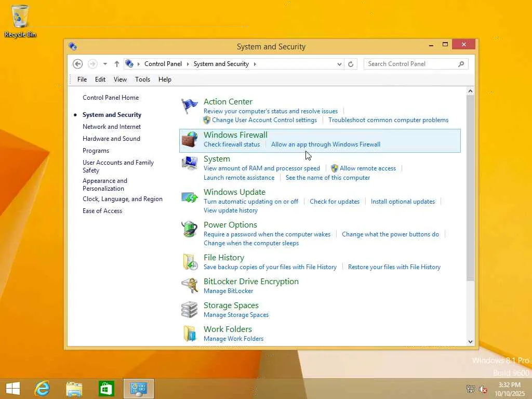The width and height of the screenshot is (532, 399).
Task: Click Check firewall status link
Action: coord(232,144)
